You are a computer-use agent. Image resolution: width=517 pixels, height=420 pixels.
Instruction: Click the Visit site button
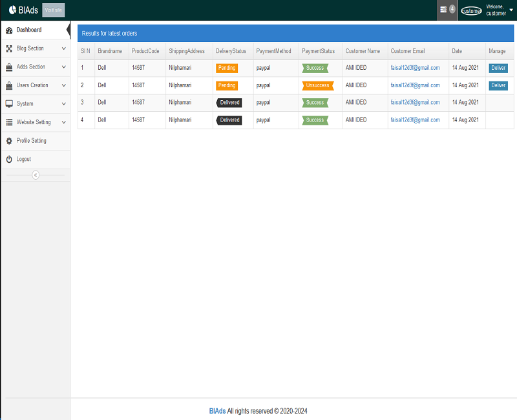tap(53, 10)
